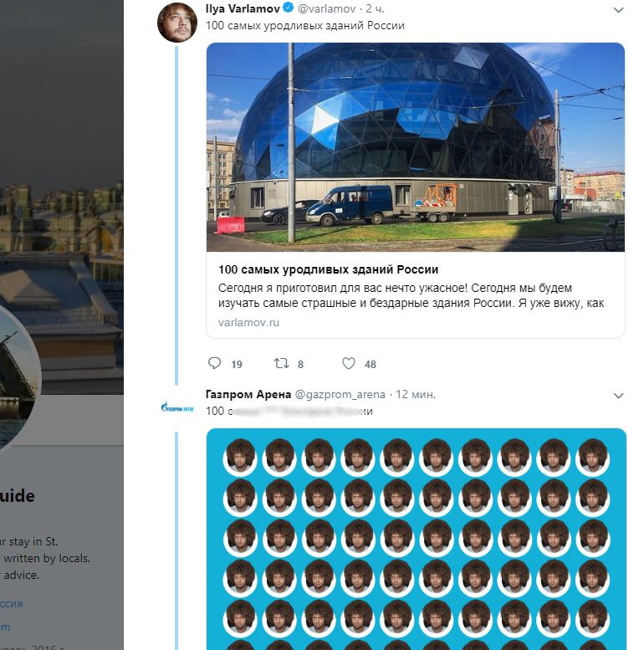Click the reply icon under Varlamov's tweet

[214, 363]
